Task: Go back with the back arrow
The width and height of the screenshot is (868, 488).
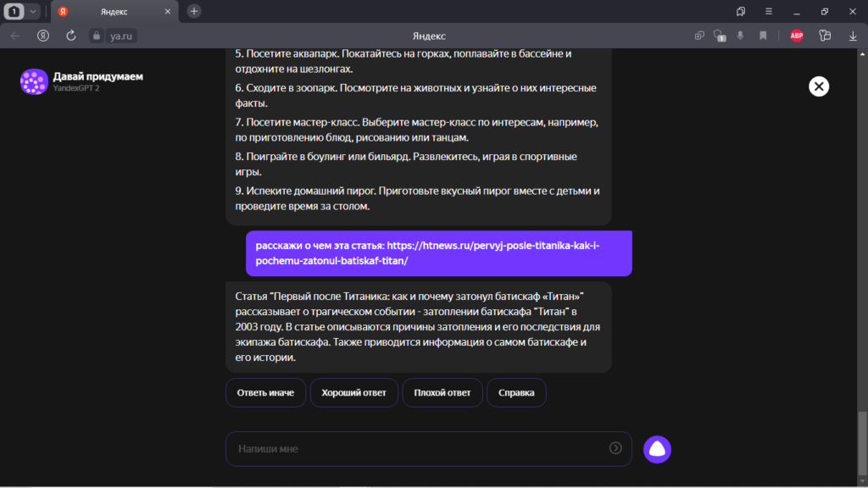Action: 15,36
